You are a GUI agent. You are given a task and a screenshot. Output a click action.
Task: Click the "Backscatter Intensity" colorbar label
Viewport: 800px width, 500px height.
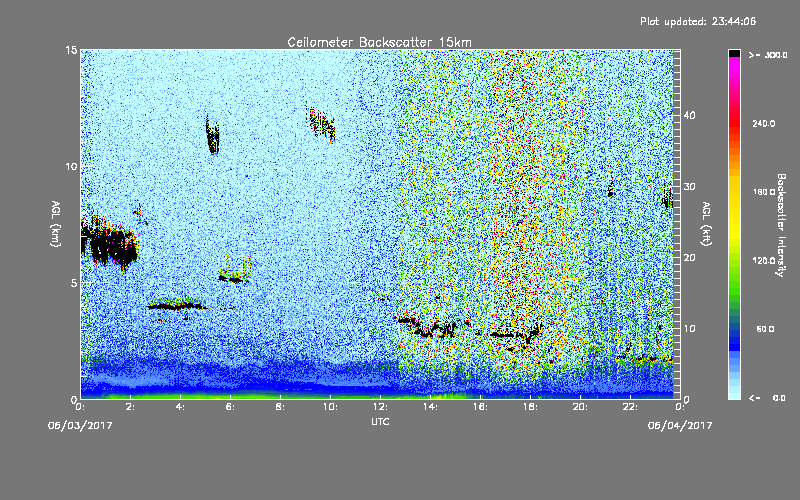pos(781,225)
